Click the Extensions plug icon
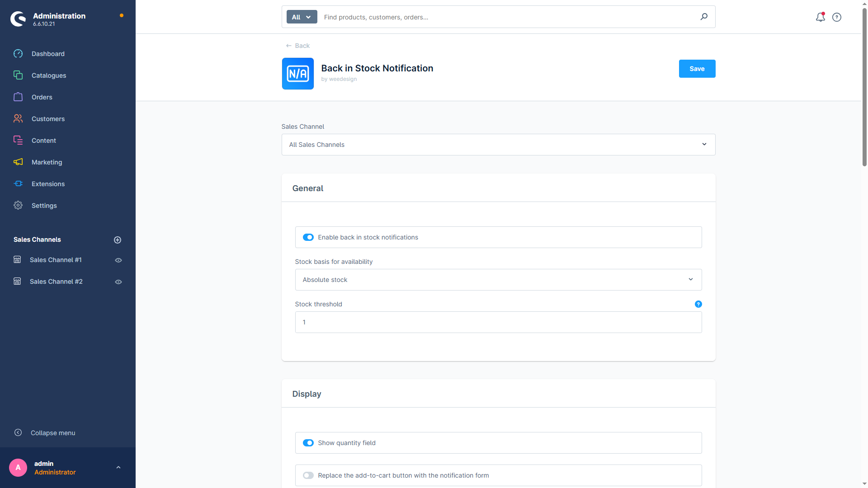The height and width of the screenshot is (488, 868). point(18,184)
